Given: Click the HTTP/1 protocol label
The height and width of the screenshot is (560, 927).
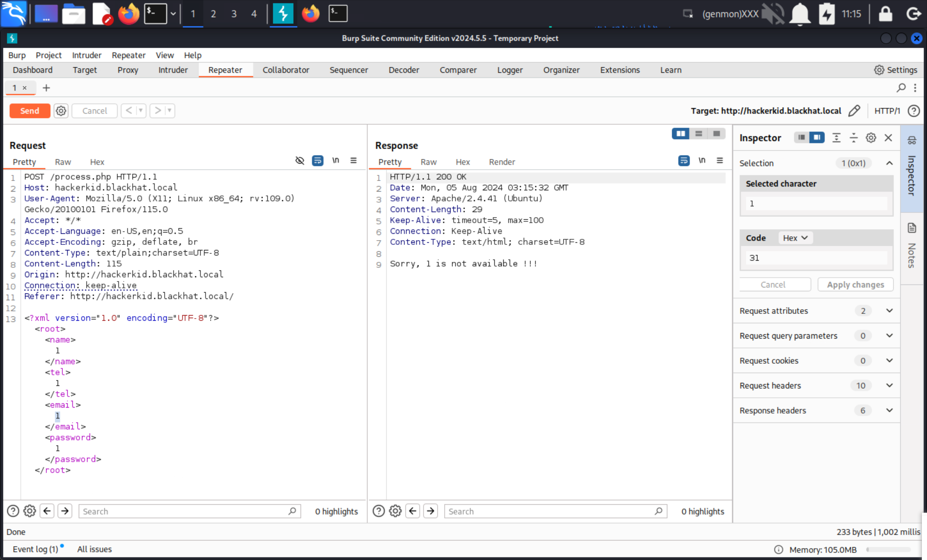Looking at the screenshot, I should [x=887, y=111].
